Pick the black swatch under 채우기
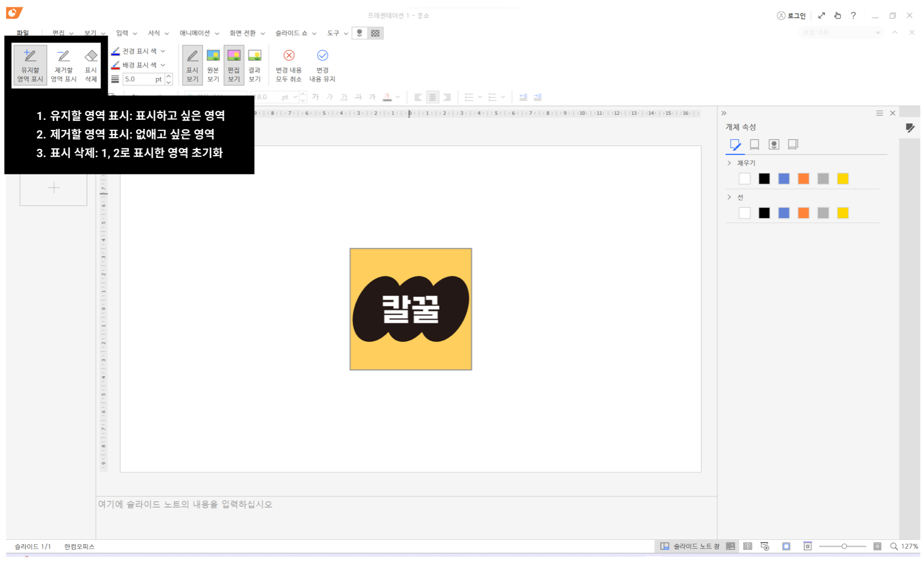924x561 pixels. 764,178
